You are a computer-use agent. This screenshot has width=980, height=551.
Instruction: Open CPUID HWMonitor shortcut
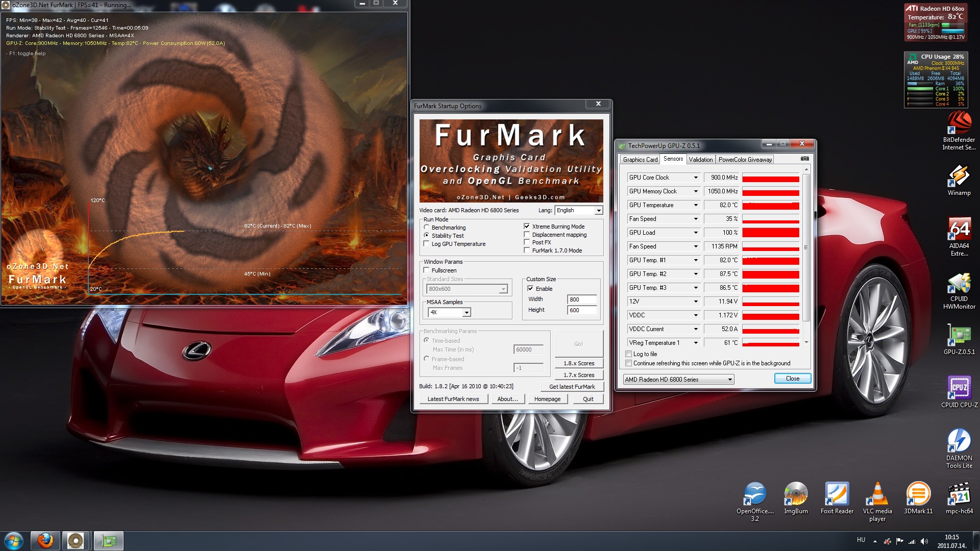(x=959, y=291)
